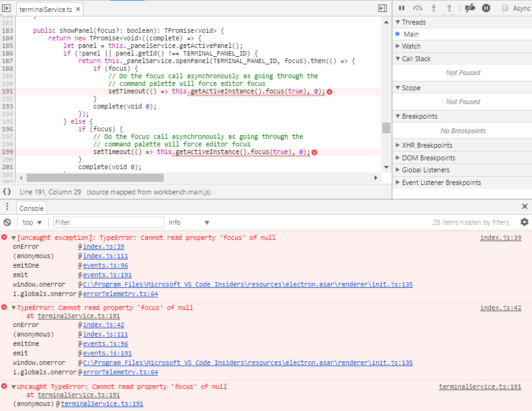This screenshot has width=532, height=411.
Task: Toggle pause on exceptions icon
Action: tap(486, 8)
